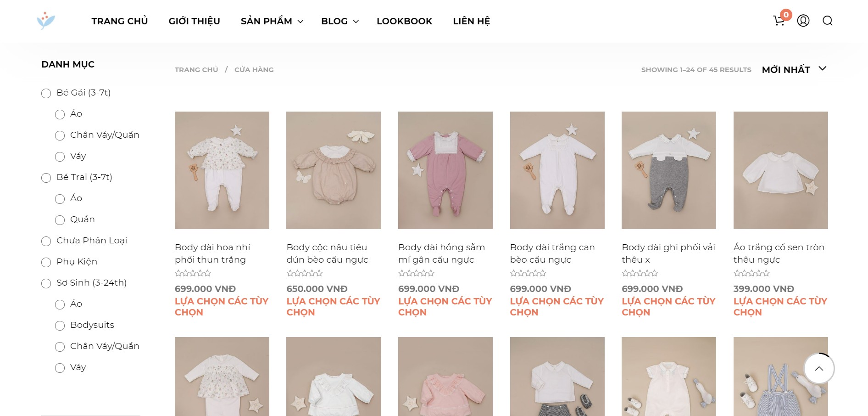The image size is (868, 416).
Task: Select the Bé Gái (3-7t) category radio
Action: [x=46, y=94]
